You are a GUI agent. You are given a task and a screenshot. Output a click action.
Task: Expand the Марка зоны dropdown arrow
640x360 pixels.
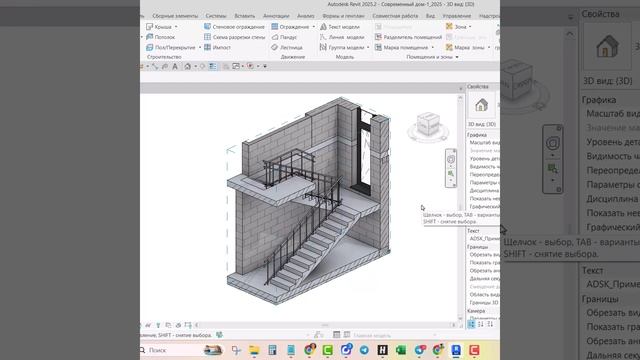[489, 47]
